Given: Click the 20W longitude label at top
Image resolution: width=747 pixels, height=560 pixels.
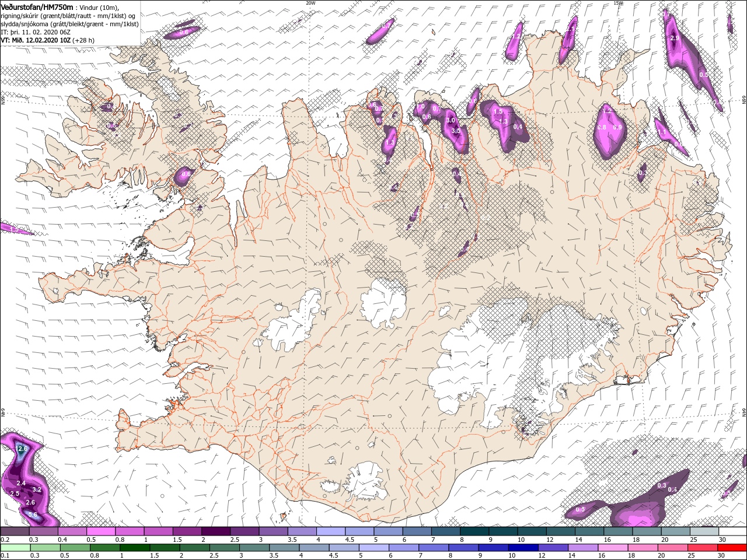Looking at the screenshot, I should 310,3.
